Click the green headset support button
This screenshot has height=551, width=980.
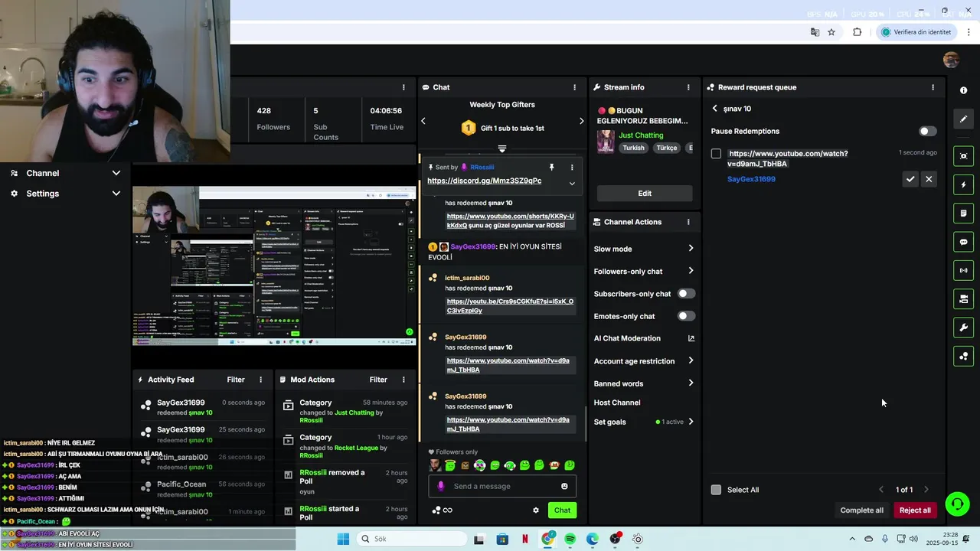point(957,504)
